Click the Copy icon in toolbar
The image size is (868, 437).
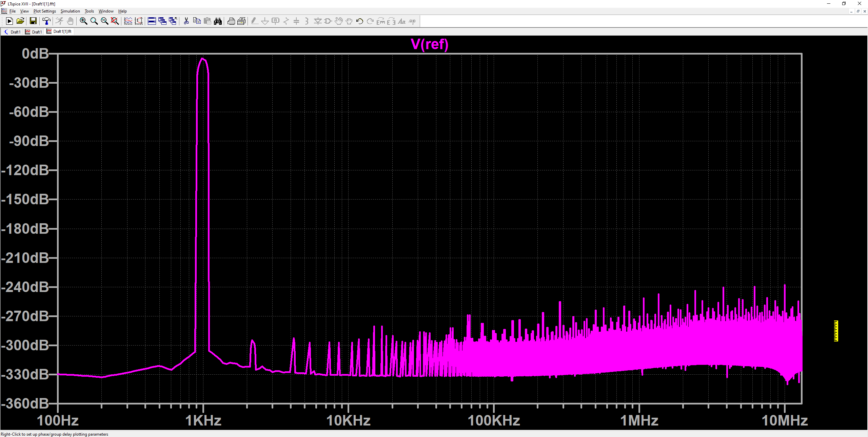(197, 21)
